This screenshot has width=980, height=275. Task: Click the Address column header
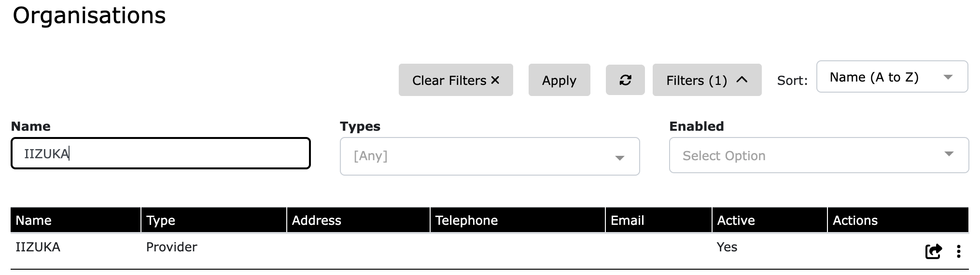pyautogui.click(x=317, y=220)
